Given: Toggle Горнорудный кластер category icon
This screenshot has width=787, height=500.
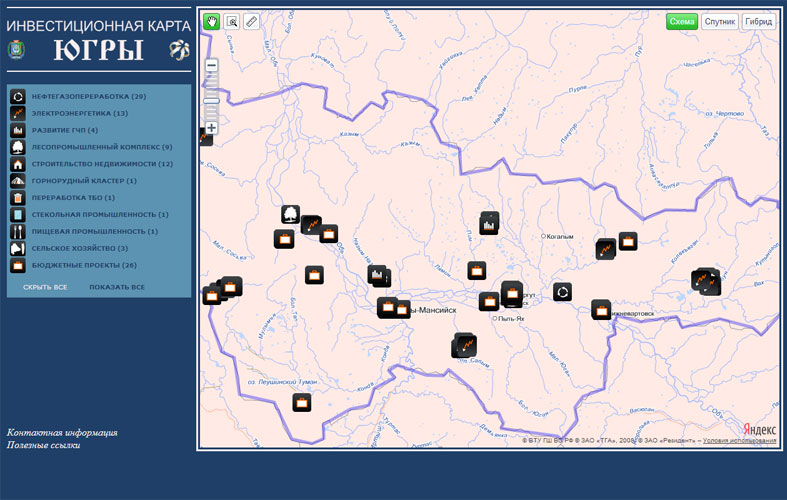Looking at the screenshot, I should (18, 181).
